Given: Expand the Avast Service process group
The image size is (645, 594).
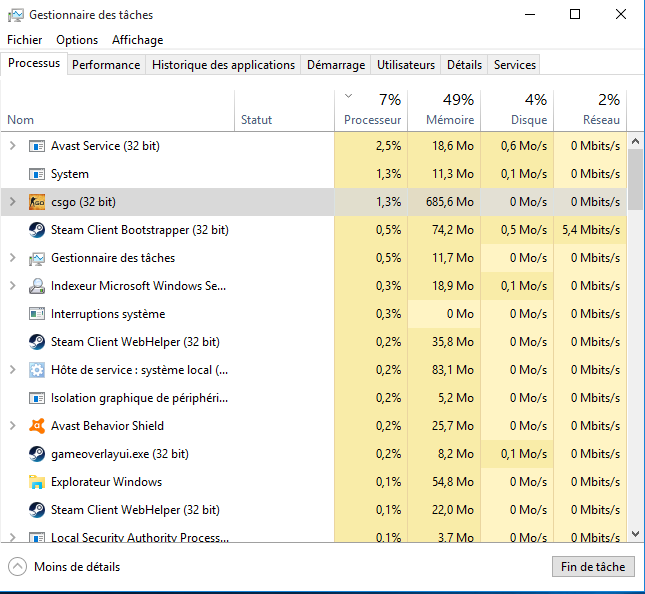Looking at the screenshot, I should click(13, 146).
